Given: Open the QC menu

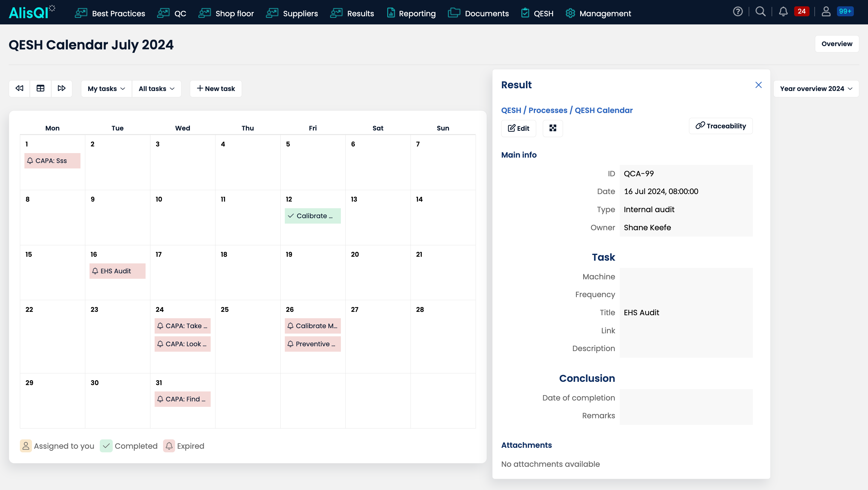Looking at the screenshot, I should (171, 14).
